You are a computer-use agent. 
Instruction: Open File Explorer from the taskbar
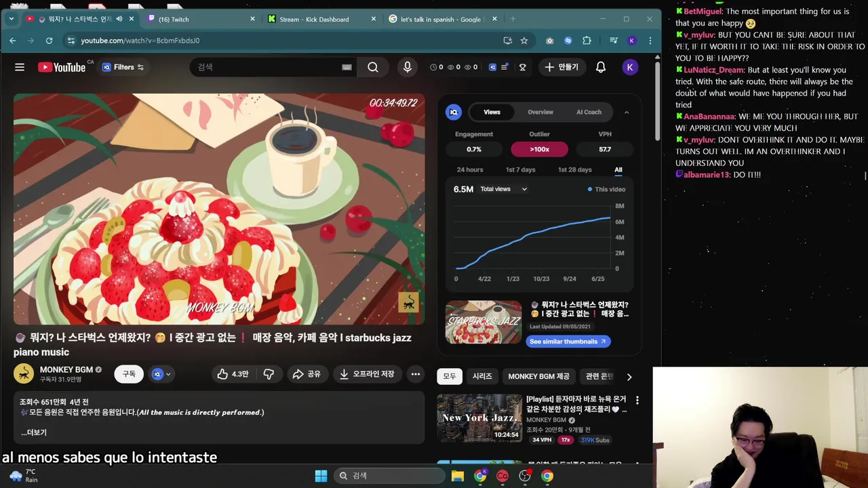458,476
